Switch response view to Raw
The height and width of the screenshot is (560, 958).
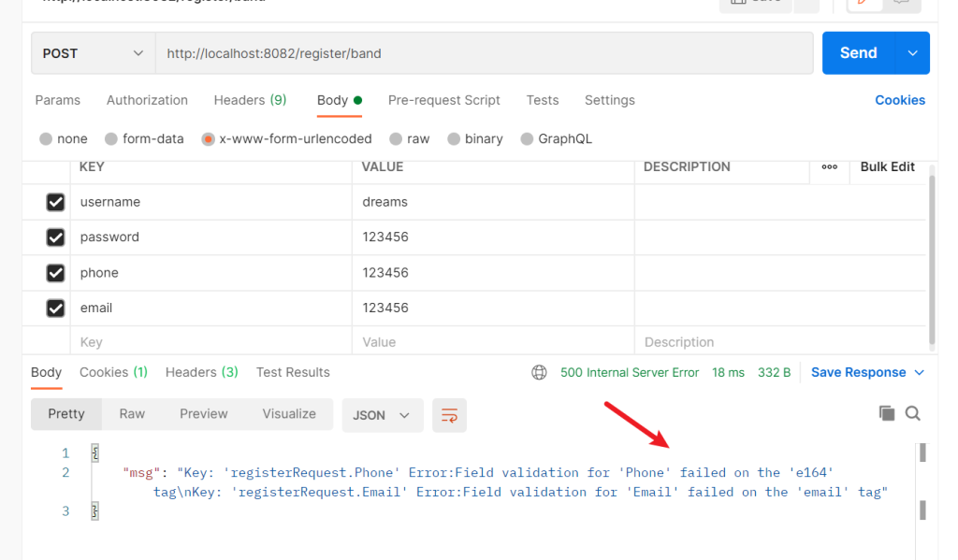click(x=132, y=414)
